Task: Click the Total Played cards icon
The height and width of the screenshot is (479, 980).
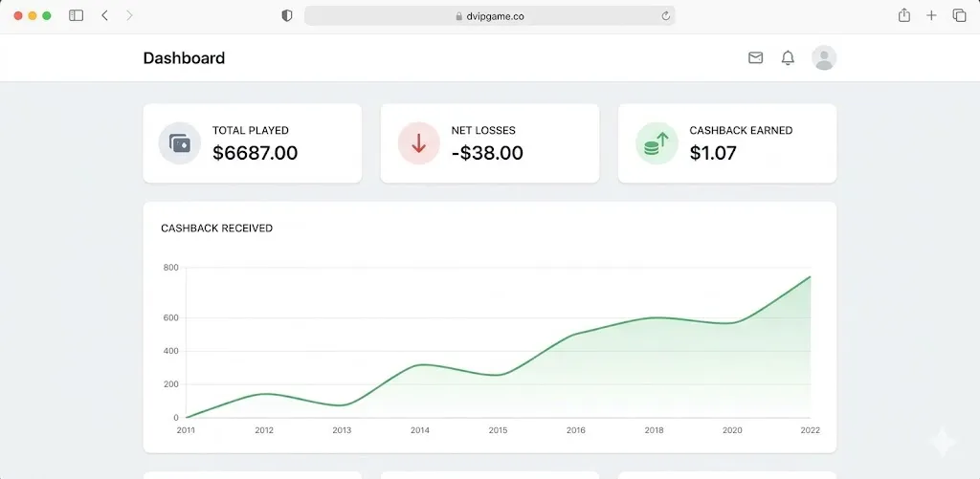Action: coord(179,143)
